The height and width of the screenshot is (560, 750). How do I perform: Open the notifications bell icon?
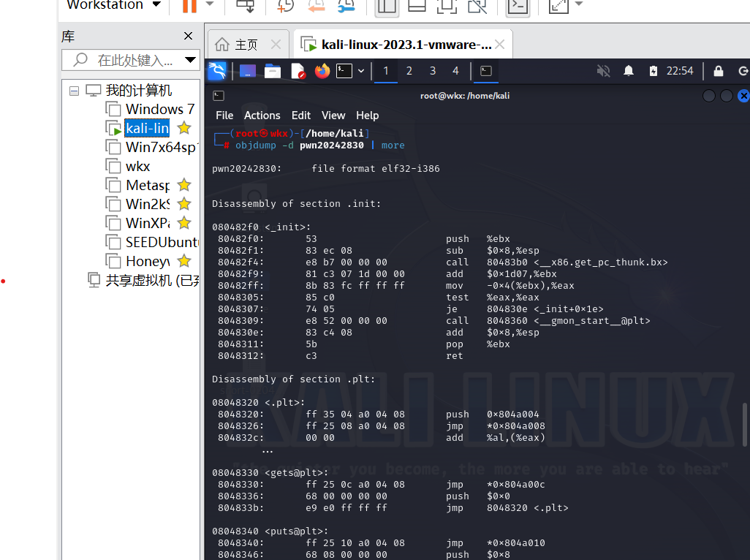click(629, 71)
